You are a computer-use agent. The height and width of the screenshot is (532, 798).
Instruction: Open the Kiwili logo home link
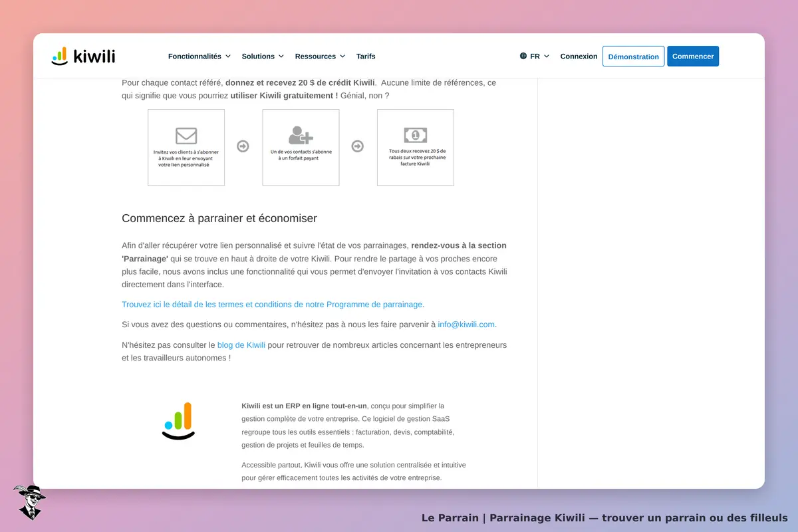point(83,57)
